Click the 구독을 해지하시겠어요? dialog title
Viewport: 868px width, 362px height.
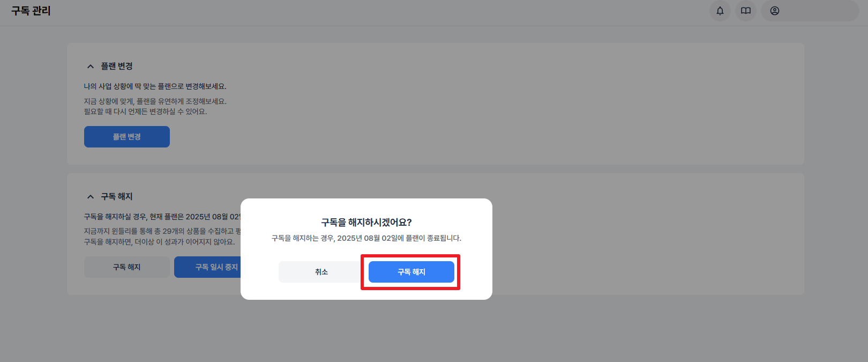[x=366, y=223]
